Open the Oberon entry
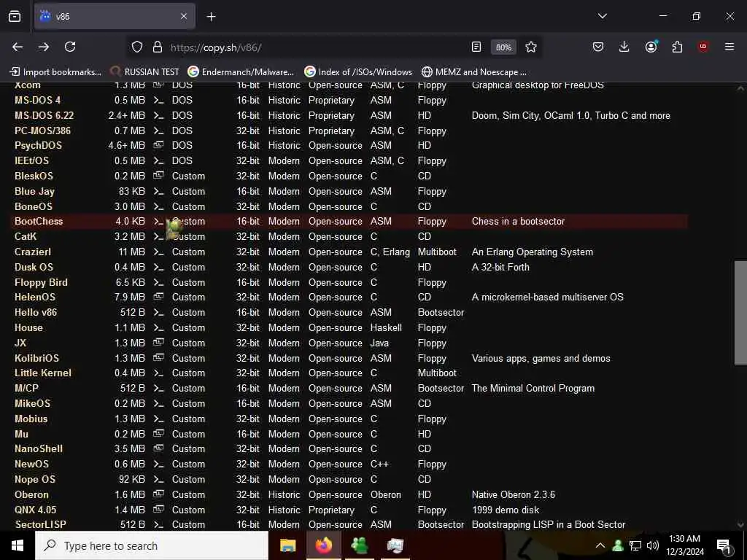Image resolution: width=747 pixels, height=560 pixels. (31, 495)
